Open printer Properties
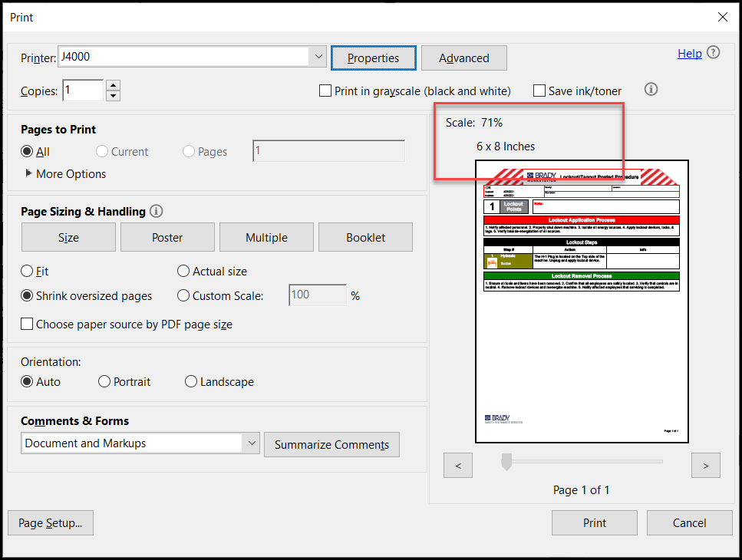742x560 pixels. [x=373, y=58]
